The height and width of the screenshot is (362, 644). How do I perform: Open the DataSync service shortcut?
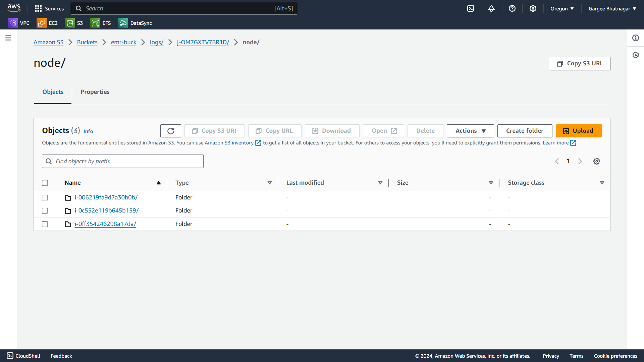click(x=135, y=23)
